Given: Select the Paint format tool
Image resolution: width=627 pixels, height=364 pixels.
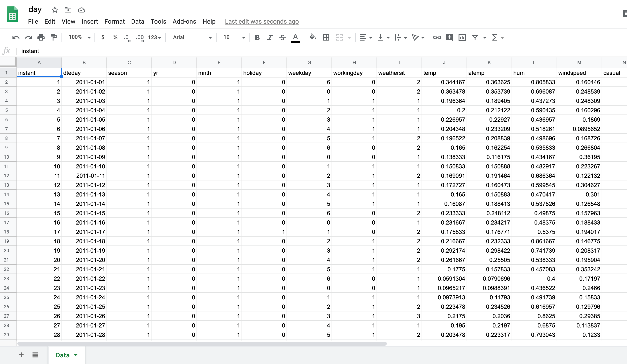Looking at the screenshot, I should (54, 37).
